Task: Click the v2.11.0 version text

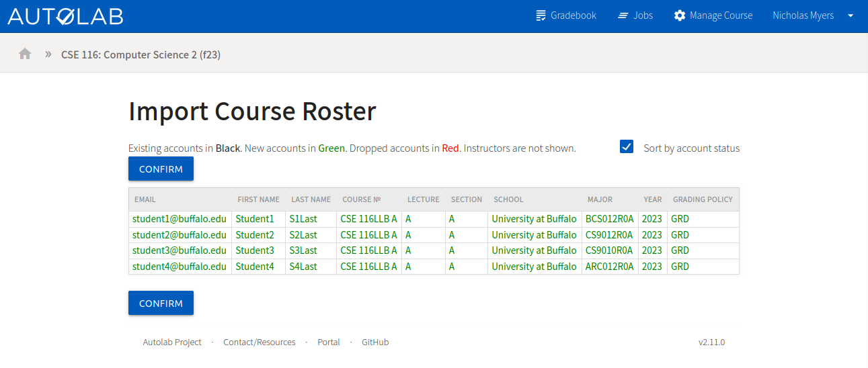Action: (x=711, y=342)
